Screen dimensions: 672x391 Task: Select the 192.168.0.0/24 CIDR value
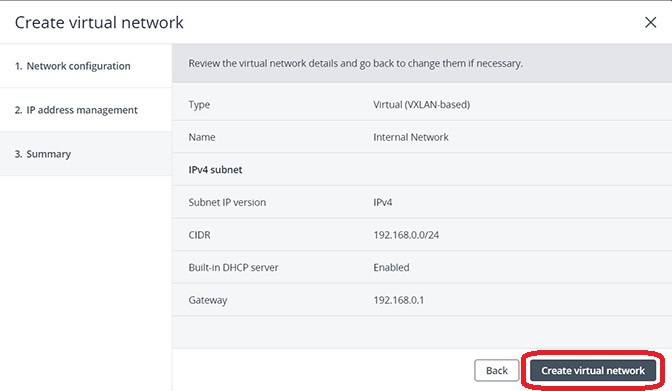pyautogui.click(x=406, y=235)
